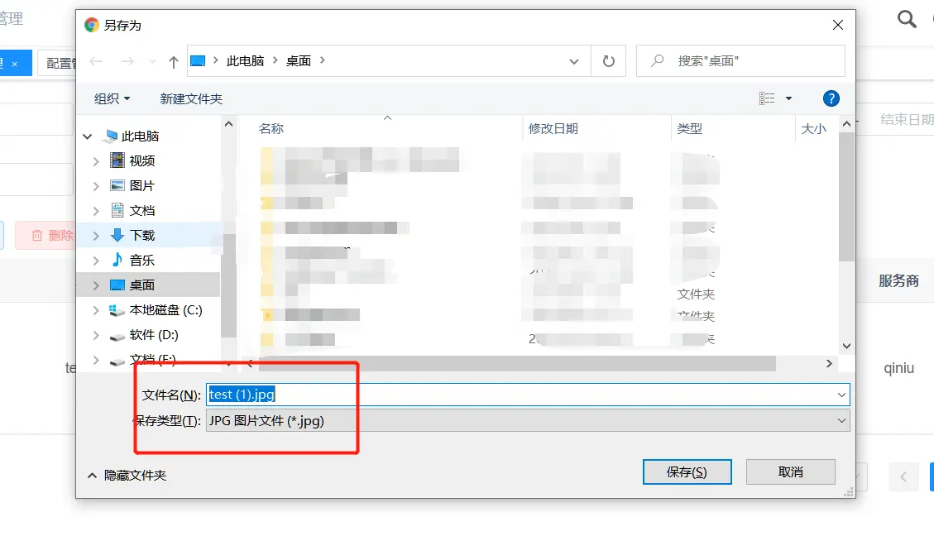Expand the 图片 tree node
The width and height of the screenshot is (934, 560).
[96, 186]
